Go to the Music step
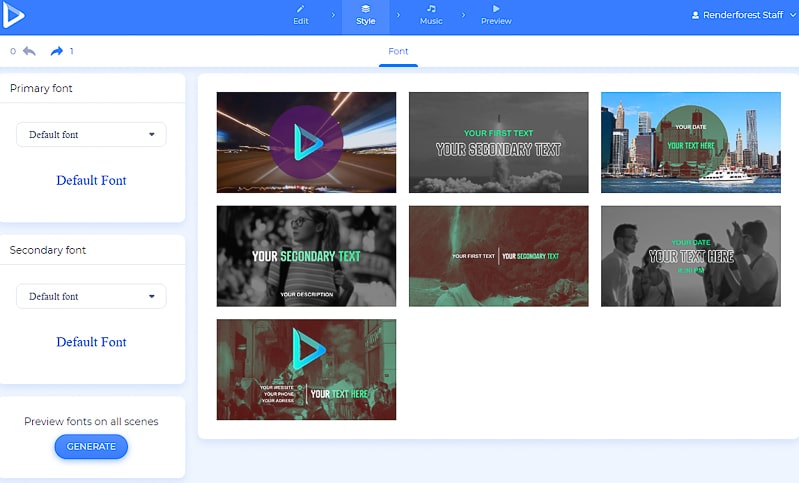The height and width of the screenshot is (483, 799). tap(431, 15)
